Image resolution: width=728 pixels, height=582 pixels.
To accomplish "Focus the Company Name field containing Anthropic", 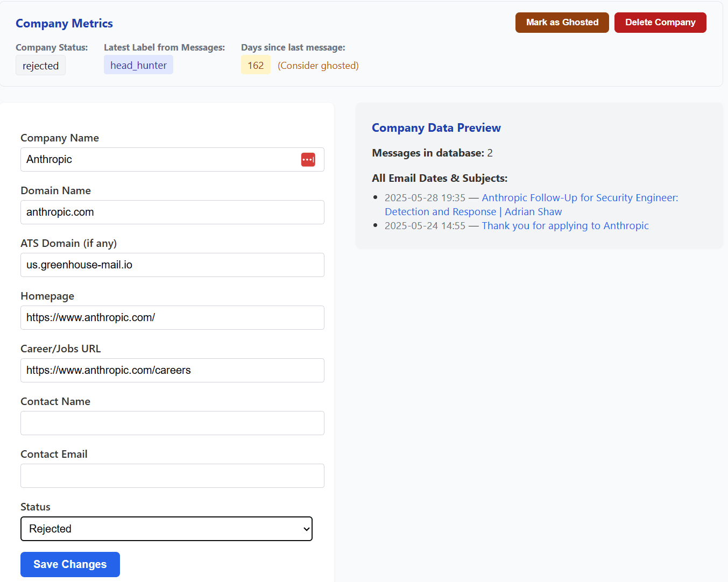I will pos(172,160).
